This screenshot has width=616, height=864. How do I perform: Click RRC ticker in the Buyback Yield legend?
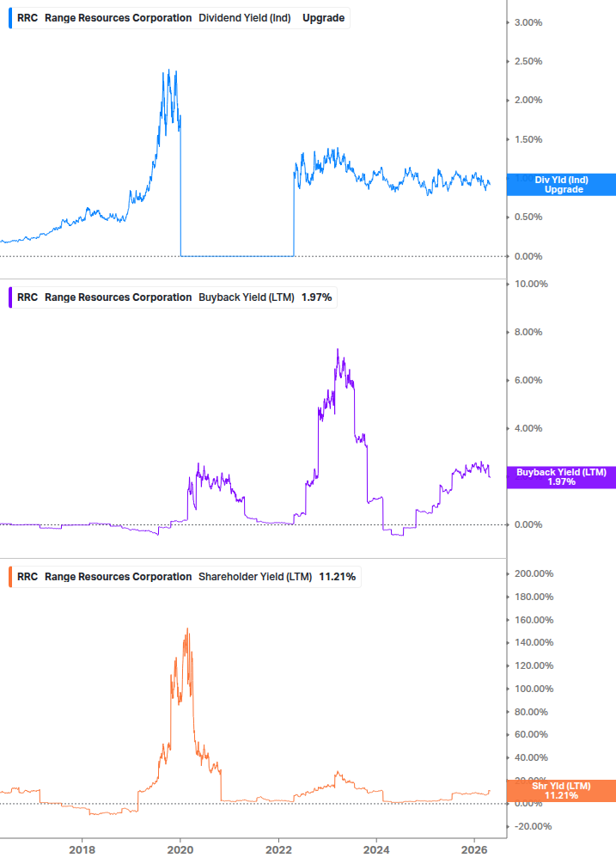pos(27,297)
